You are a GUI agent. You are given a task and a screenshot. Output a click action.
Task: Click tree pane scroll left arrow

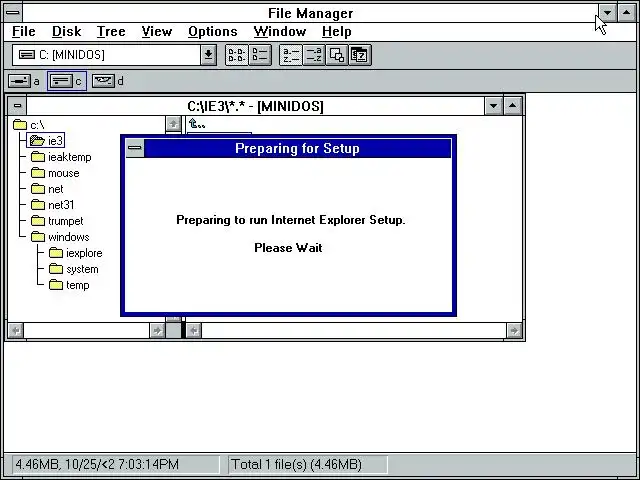[x=16, y=330]
